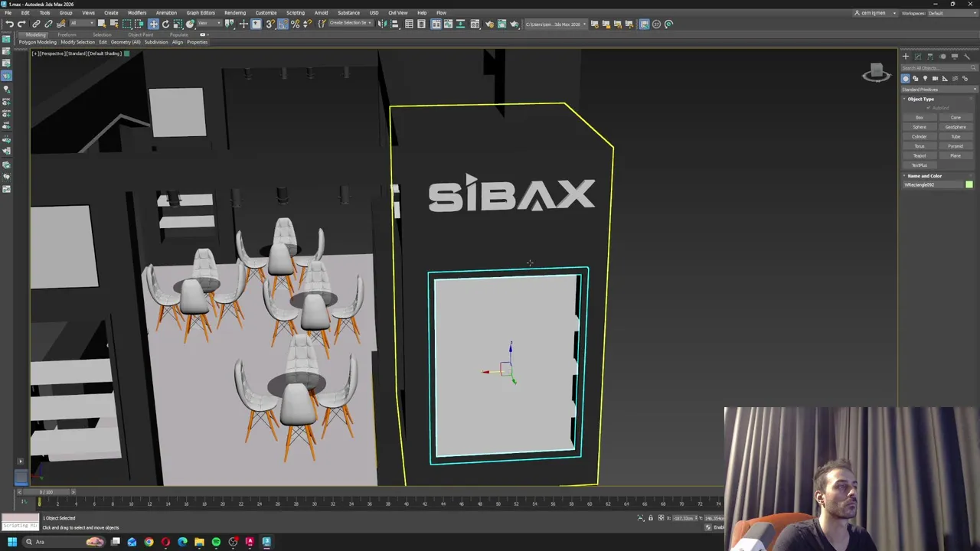The width and height of the screenshot is (980, 551).
Task: Open the Modifiers menu
Action: (137, 13)
